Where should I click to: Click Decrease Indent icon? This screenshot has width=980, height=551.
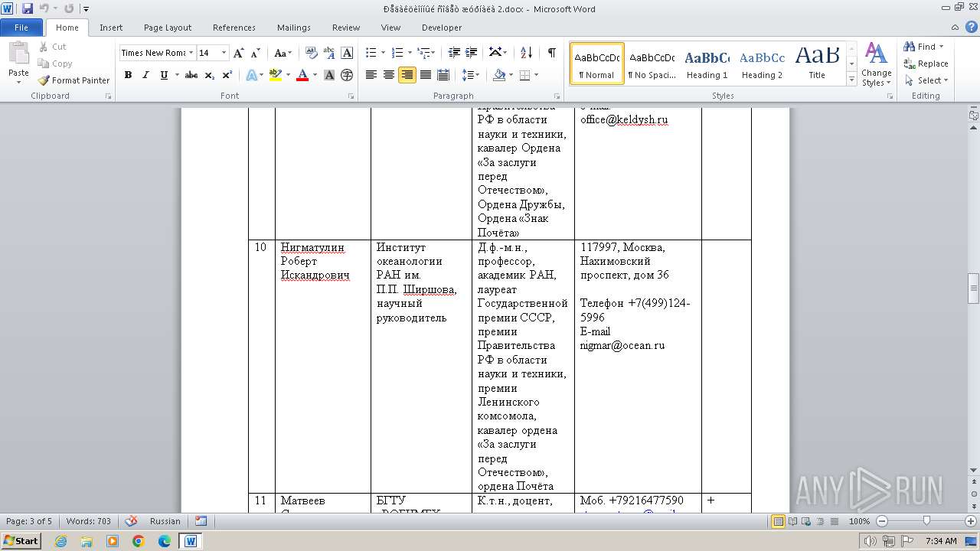pyautogui.click(x=454, y=53)
